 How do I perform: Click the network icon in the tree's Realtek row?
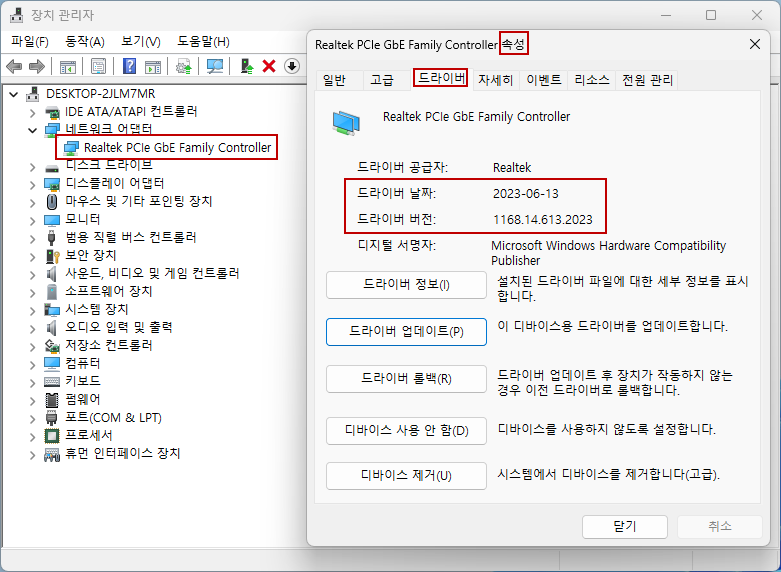[x=71, y=147]
